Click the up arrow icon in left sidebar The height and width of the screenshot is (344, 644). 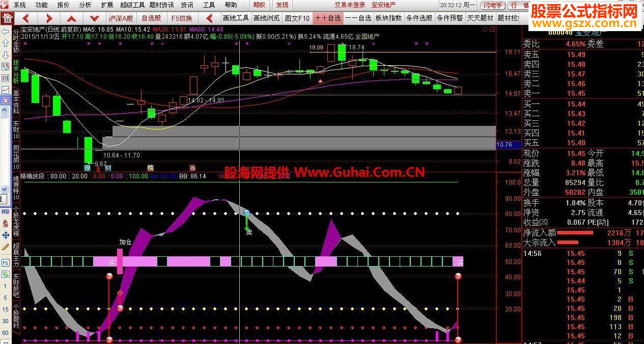pos(5,43)
